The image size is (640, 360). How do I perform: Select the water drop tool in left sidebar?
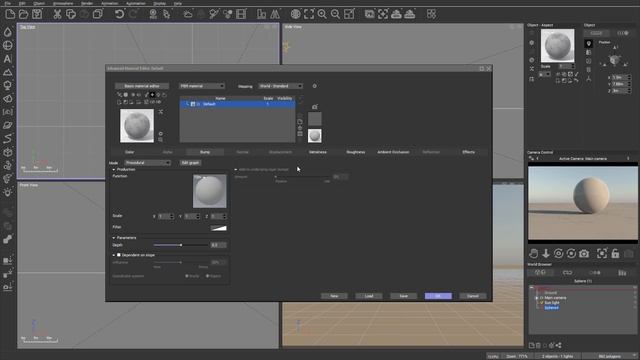click(x=8, y=32)
